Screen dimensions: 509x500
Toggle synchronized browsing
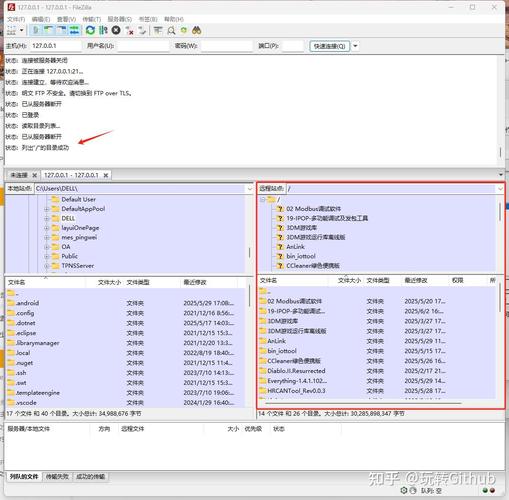[x=184, y=31]
